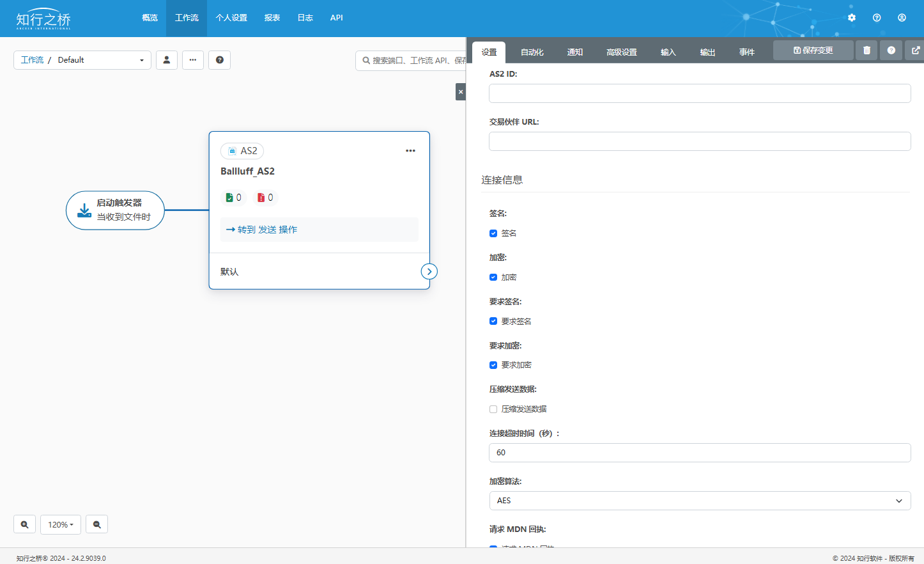Untick the 加密 checkbox
This screenshot has height=564, width=924.
coord(493,278)
